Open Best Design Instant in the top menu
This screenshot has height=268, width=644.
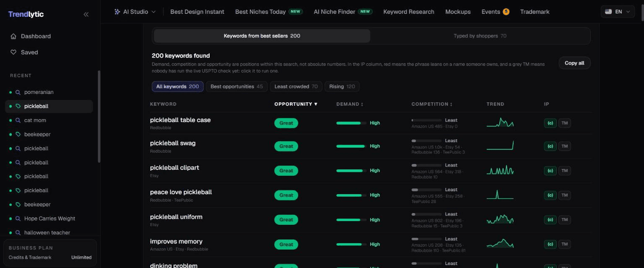[x=197, y=12]
